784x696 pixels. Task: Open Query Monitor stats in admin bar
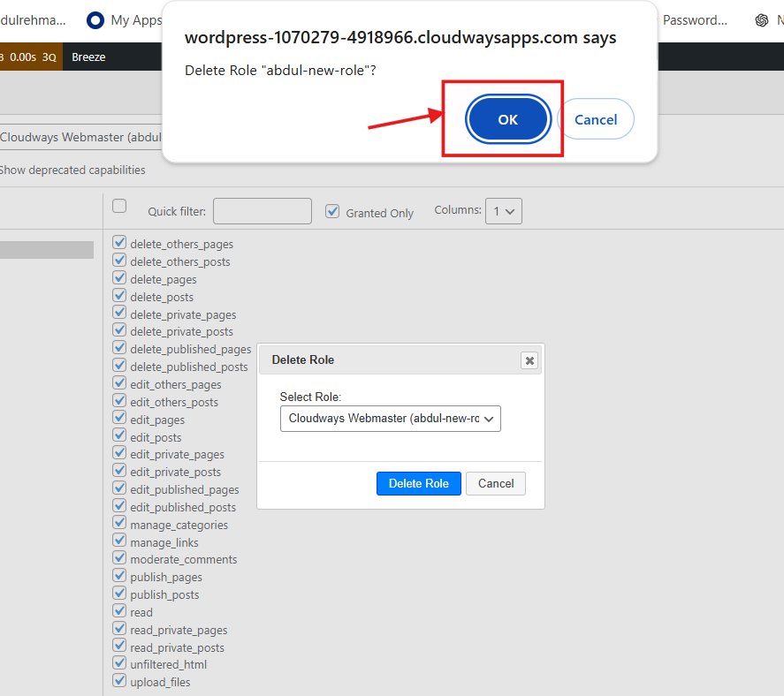(x=30, y=57)
